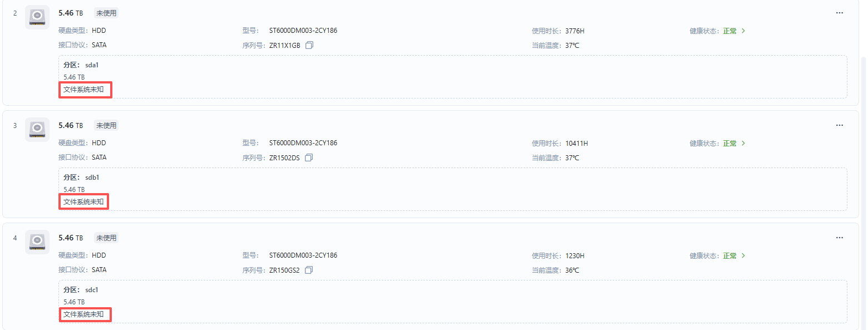Copy serial number ZR150GS2

pyautogui.click(x=309, y=270)
